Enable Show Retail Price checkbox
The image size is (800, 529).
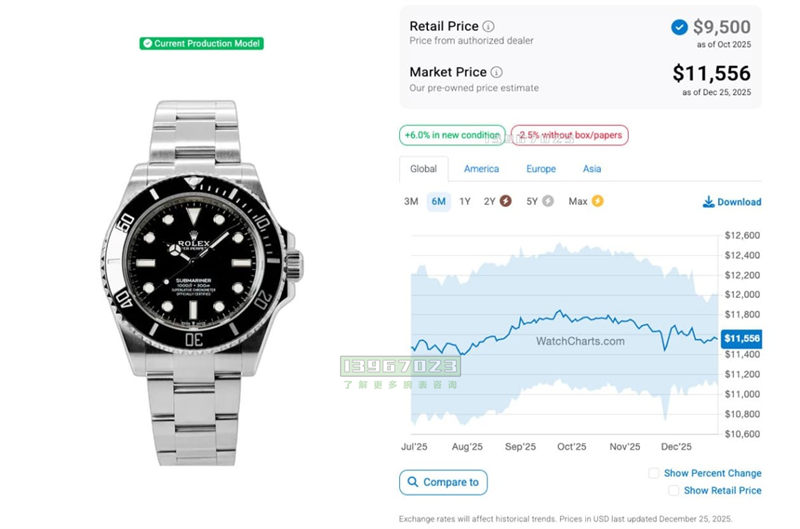(x=674, y=490)
